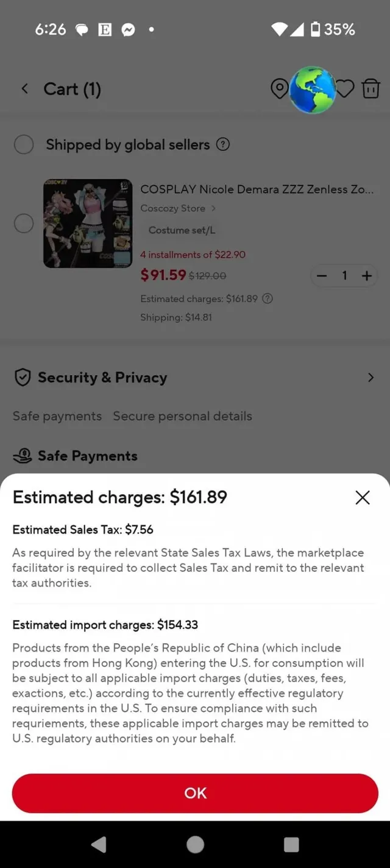Tap the trash bin delete icon

370,89
